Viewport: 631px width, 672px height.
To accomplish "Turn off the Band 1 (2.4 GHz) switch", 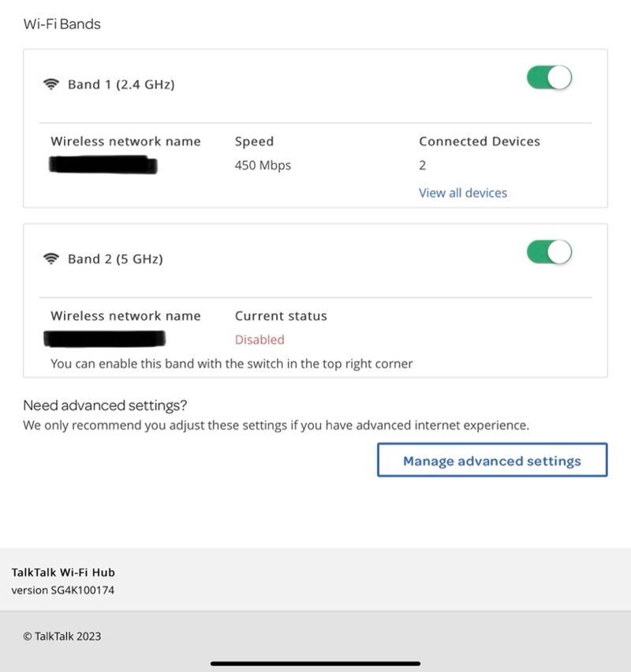I will (549, 78).
